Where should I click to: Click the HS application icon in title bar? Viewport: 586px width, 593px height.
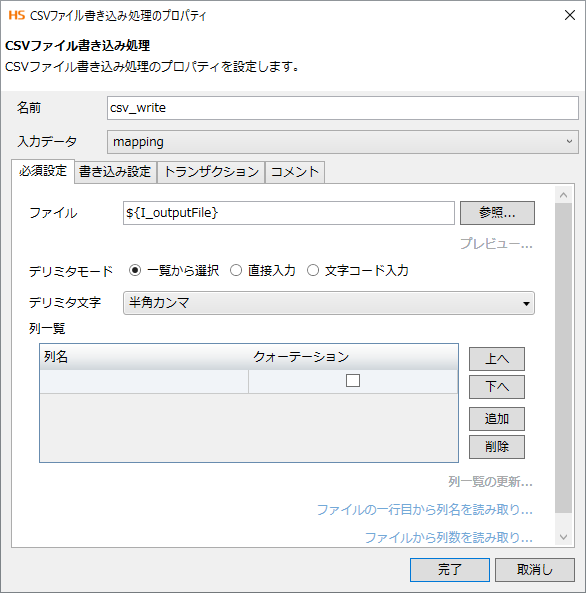click(17, 16)
